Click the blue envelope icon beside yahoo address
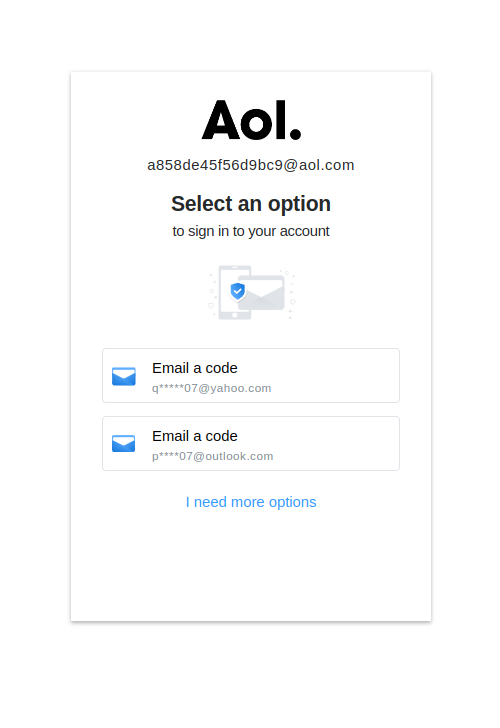This screenshot has height=728, width=500. (x=123, y=376)
